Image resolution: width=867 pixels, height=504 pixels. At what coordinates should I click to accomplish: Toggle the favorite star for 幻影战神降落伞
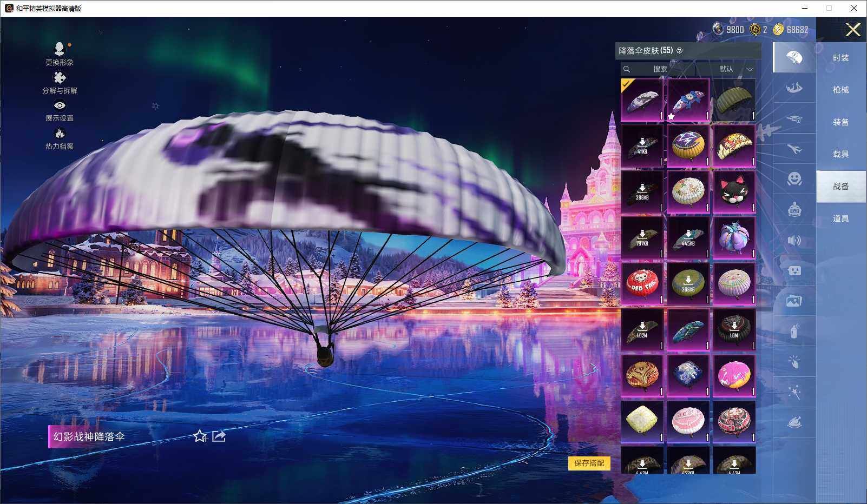201,436
